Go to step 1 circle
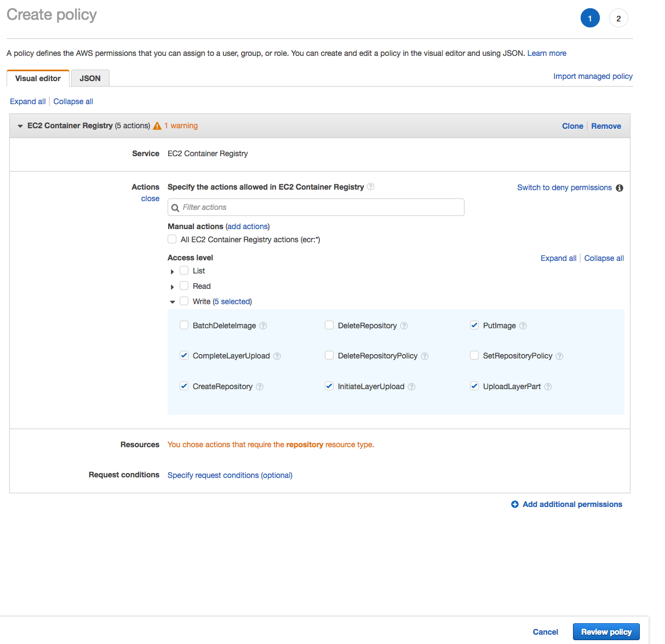Screen dimensions: 665x644 tap(590, 18)
